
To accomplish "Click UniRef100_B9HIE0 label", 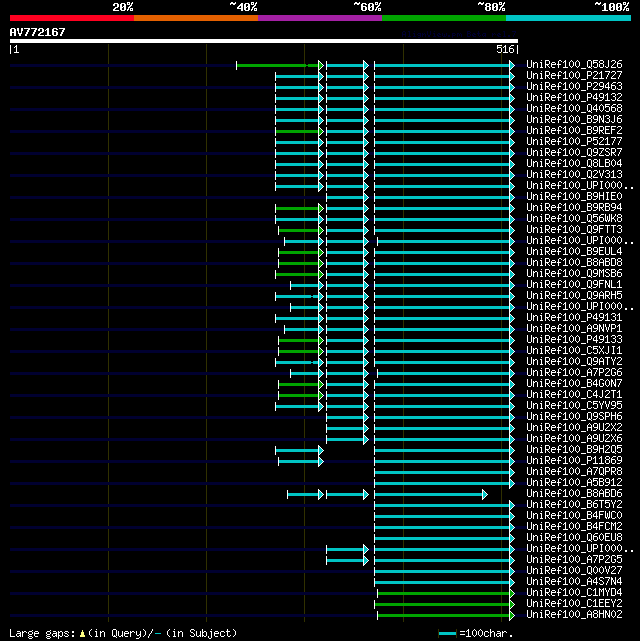I will click(x=574, y=197).
